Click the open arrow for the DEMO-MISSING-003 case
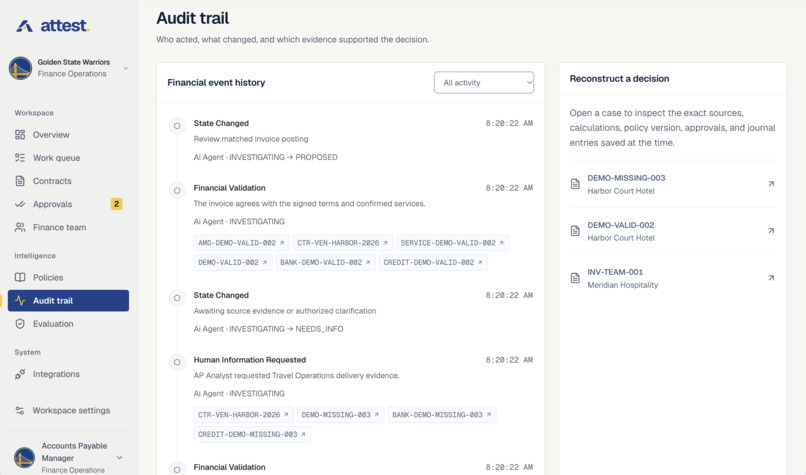The height and width of the screenshot is (475, 806). click(771, 184)
